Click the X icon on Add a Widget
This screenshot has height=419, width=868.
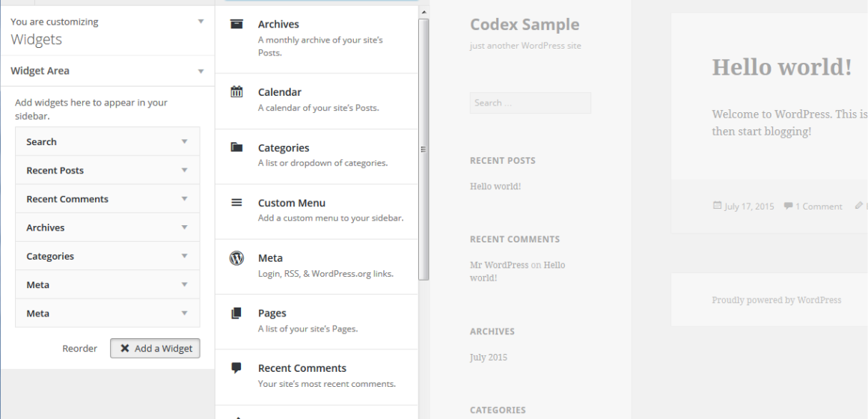[125, 348]
